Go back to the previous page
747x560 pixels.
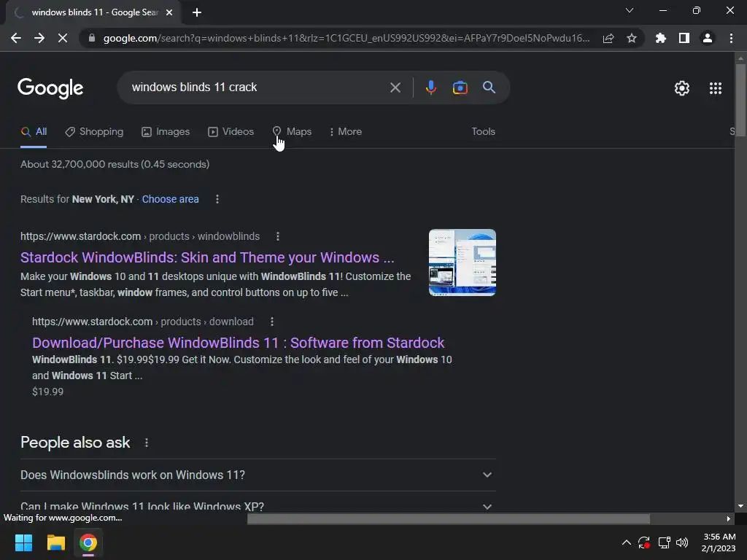pos(16,38)
